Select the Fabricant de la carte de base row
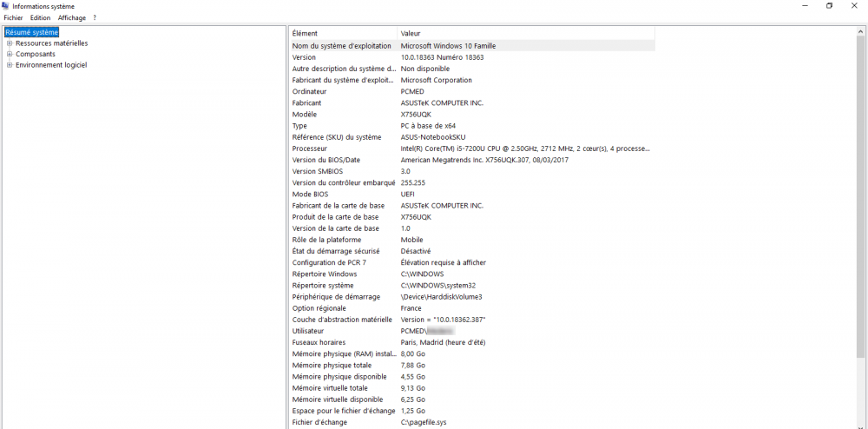The image size is (868, 429). tap(472, 205)
